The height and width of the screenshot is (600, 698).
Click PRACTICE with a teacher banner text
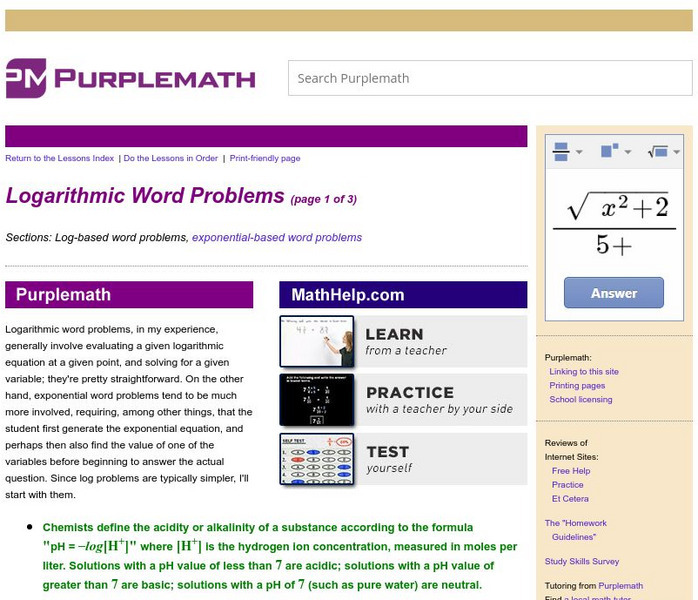[439, 400]
